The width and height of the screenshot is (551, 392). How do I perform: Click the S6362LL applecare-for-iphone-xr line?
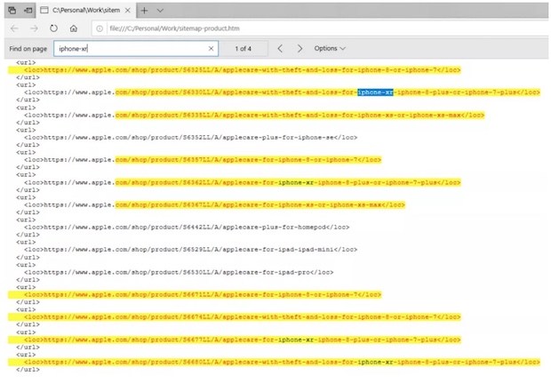(x=242, y=182)
